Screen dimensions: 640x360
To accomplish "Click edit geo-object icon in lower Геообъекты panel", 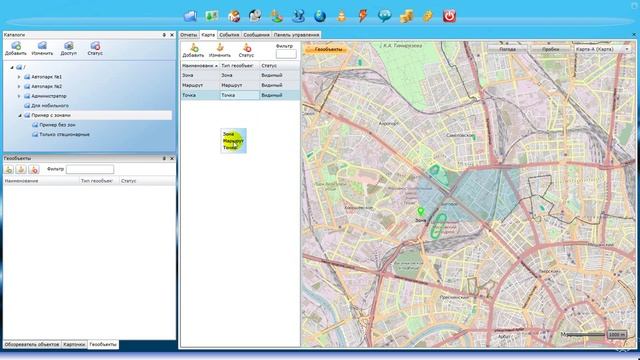I will [21, 169].
